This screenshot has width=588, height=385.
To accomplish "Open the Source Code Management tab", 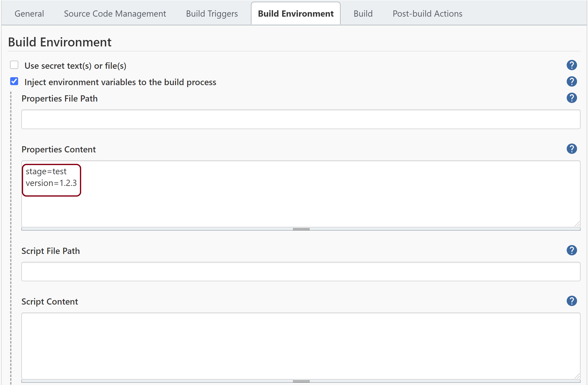I will 115,14.
